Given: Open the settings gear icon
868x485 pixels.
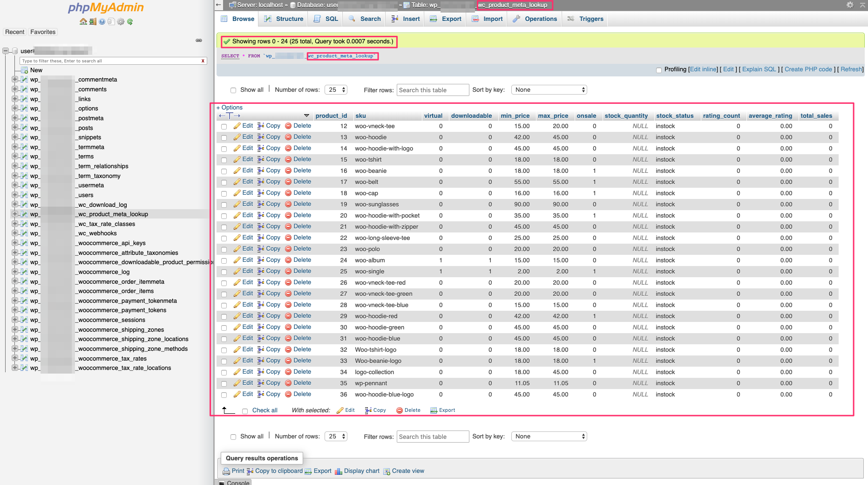Looking at the screenshot, I should tap(121, 21).
